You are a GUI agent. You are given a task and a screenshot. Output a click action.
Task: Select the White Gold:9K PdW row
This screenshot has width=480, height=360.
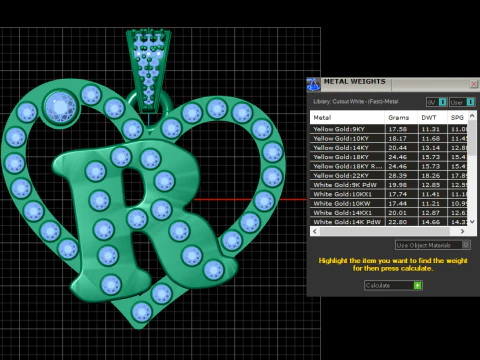pos(389,185)
